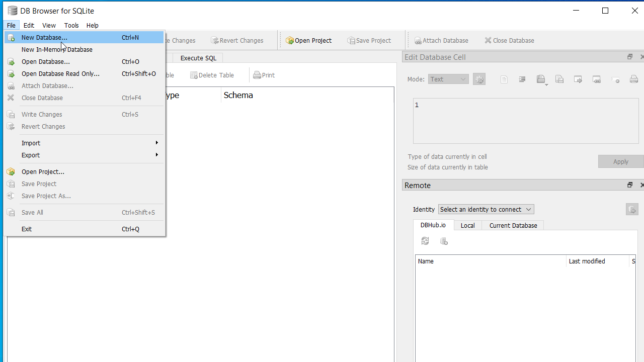This screenshot has width=644, height=362.
Task: Choose Open Project... from File menu
Action: click(84, 171)
